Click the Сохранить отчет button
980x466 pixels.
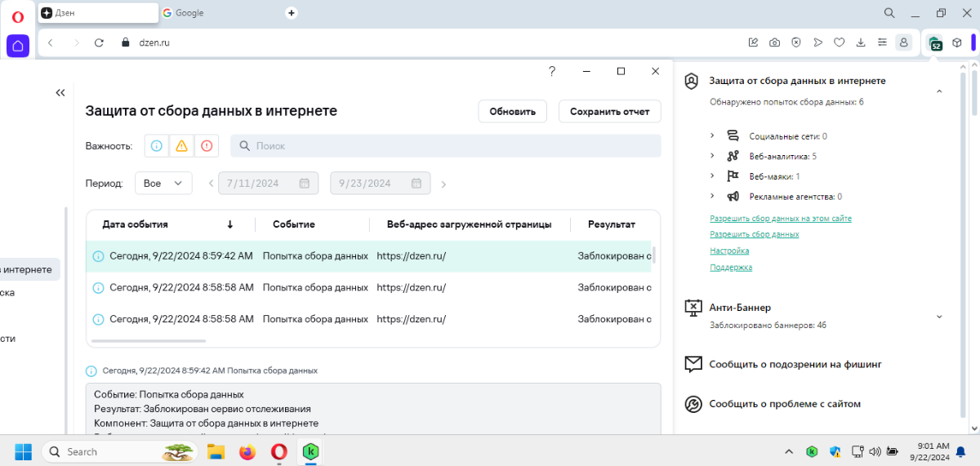(610, 112)
